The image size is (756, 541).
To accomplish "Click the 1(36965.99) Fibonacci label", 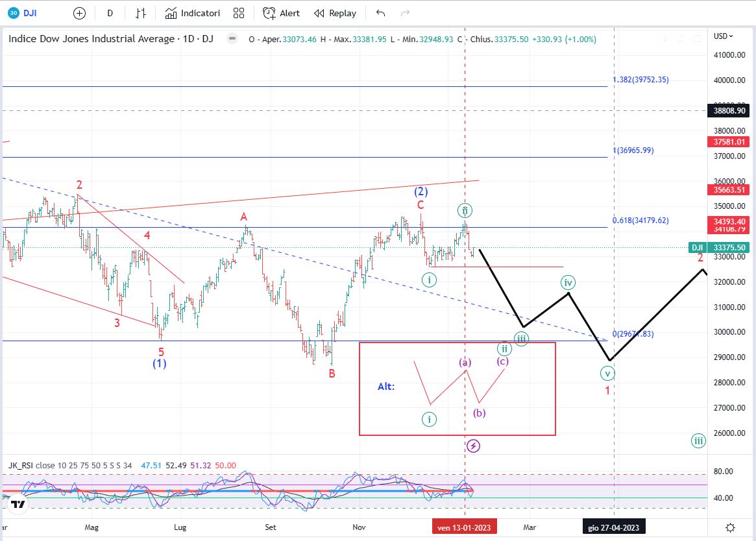I will click(x=633, y=150).
